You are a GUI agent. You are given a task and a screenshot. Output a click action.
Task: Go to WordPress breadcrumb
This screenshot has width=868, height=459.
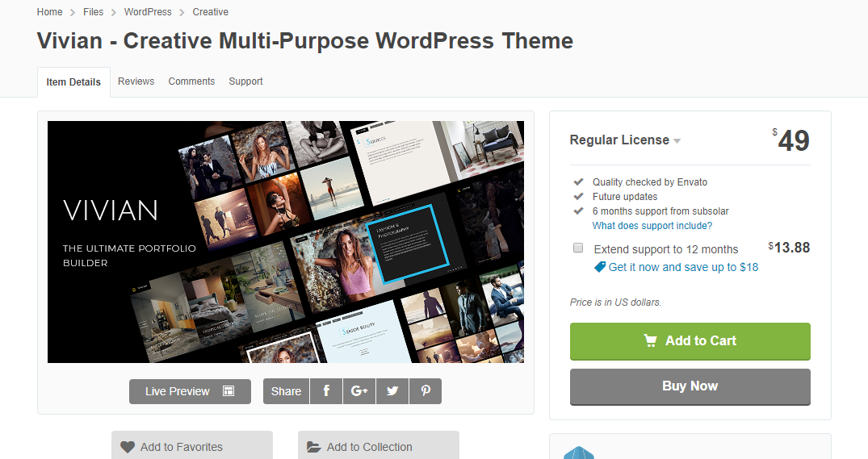[x=148, y=11]
